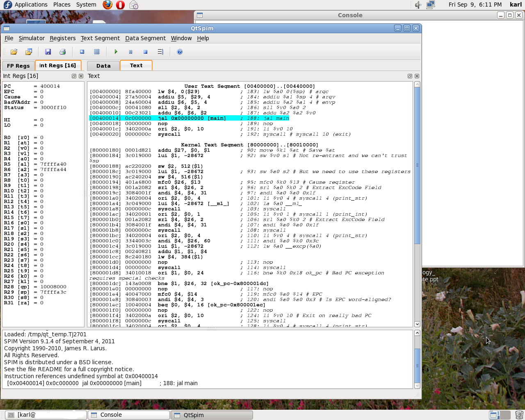525x420 pixels.
Task: Click the 'SPIM Version 9.1.4' log line
Action: pyautogui.click(x=59, y=341)
